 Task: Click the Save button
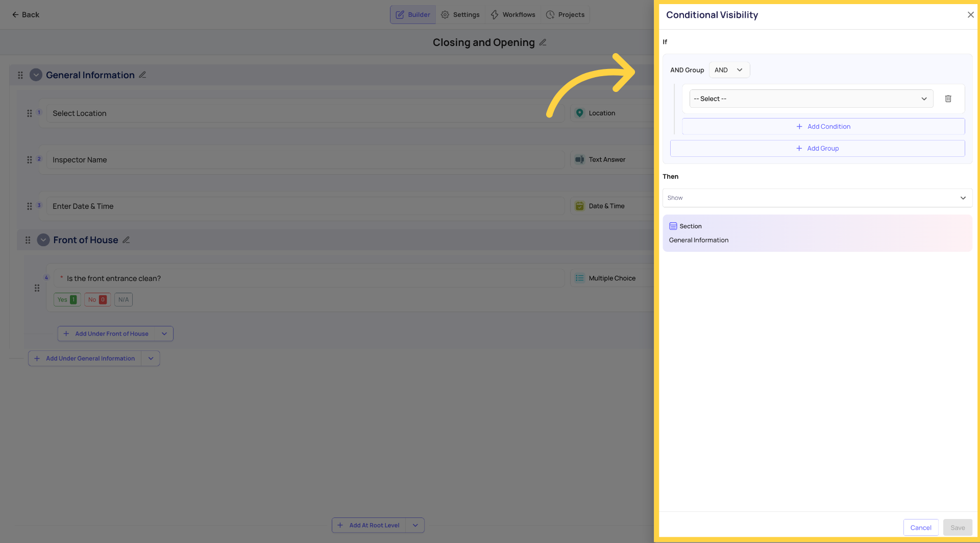pyautogui.click(x=958, y=528)
